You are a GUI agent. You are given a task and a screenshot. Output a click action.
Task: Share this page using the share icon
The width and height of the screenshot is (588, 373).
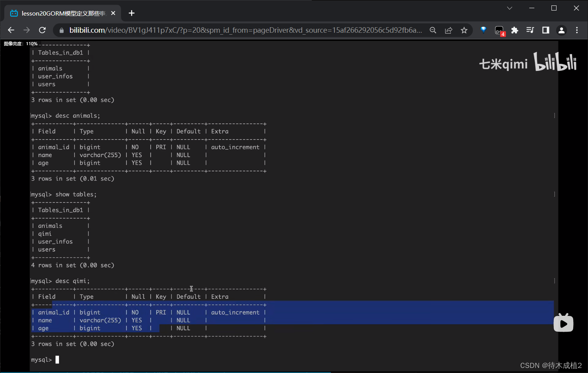click(448, 30)
